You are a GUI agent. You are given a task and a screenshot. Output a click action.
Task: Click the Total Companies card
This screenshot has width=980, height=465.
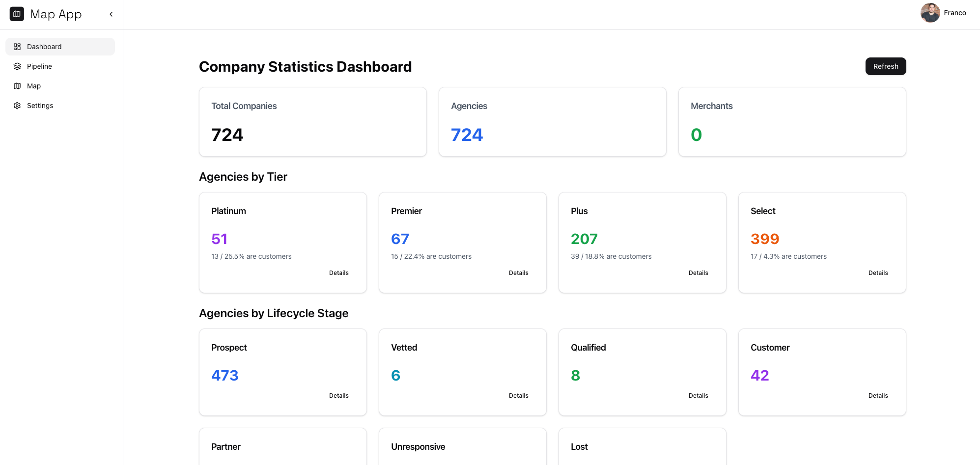[312, 121]
